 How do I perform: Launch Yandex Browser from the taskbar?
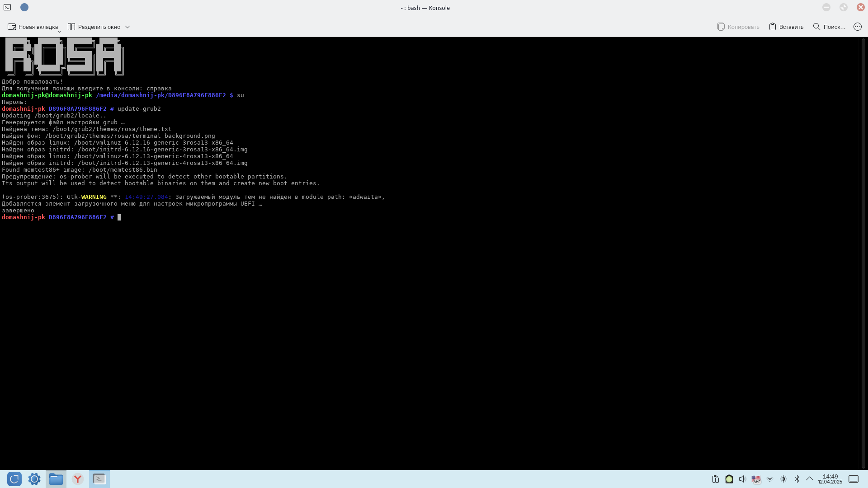click(78, 479)
